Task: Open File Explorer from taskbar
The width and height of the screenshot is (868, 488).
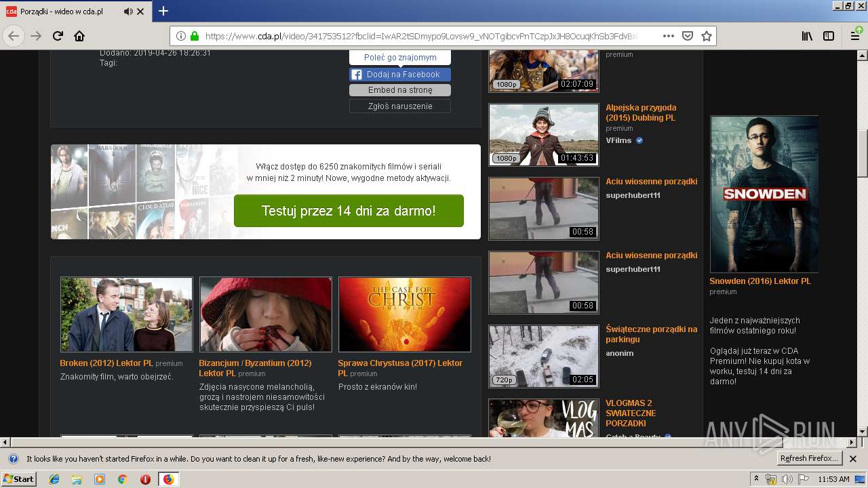Action: [x=77, y=479]
